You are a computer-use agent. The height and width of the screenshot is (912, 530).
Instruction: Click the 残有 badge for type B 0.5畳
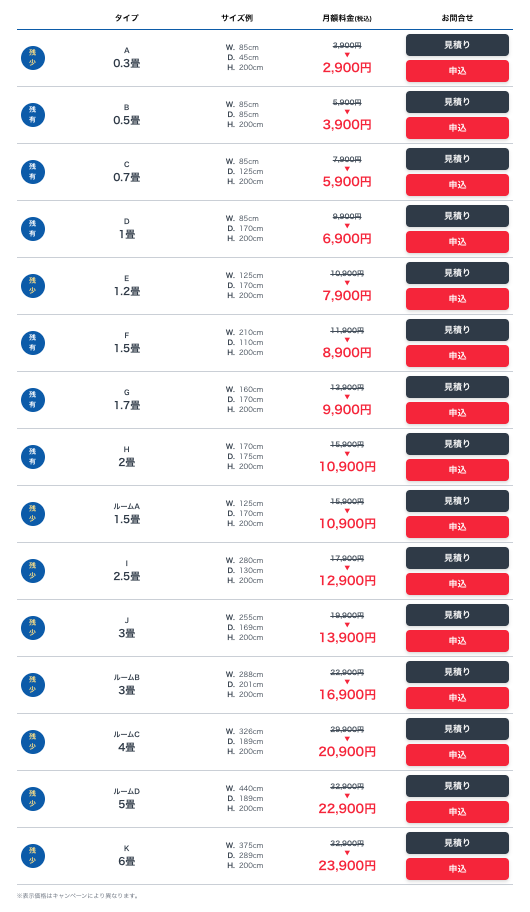click(33, 115)
